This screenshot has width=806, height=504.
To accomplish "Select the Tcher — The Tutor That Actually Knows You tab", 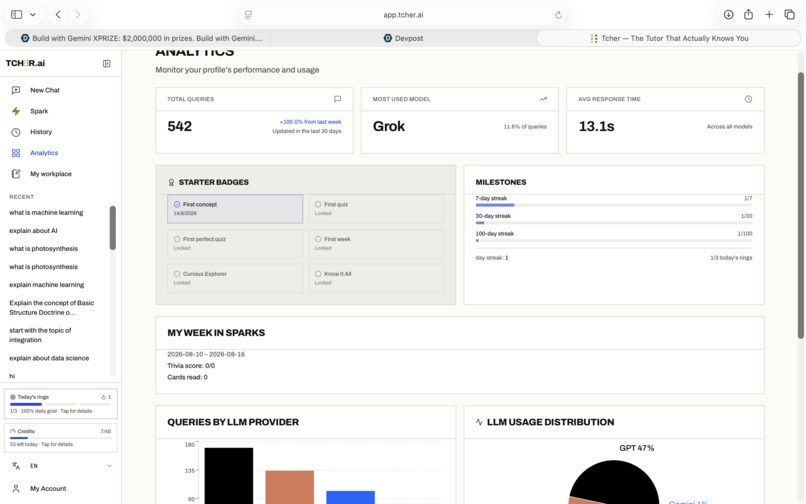I will coord(669,38).
